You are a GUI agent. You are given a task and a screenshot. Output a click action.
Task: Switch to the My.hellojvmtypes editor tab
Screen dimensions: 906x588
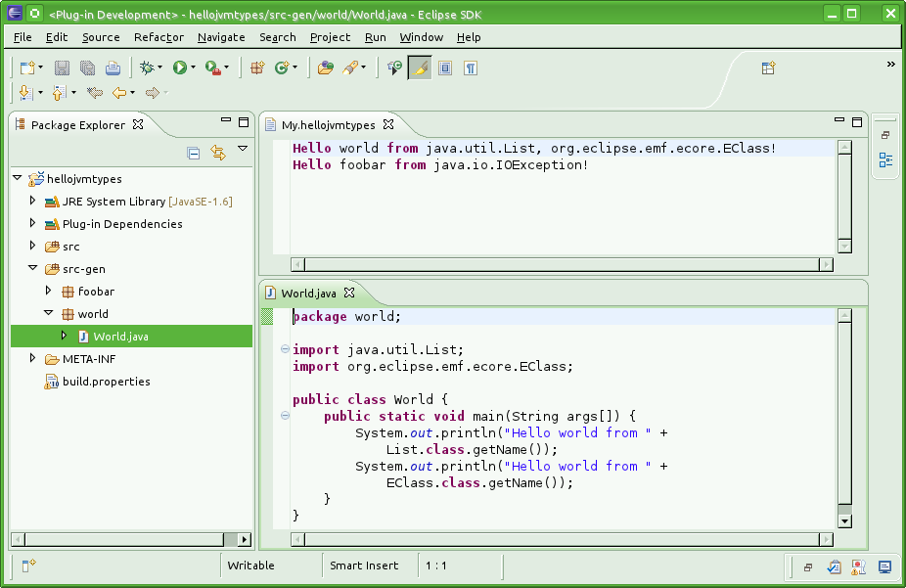[x=328, y=124]
